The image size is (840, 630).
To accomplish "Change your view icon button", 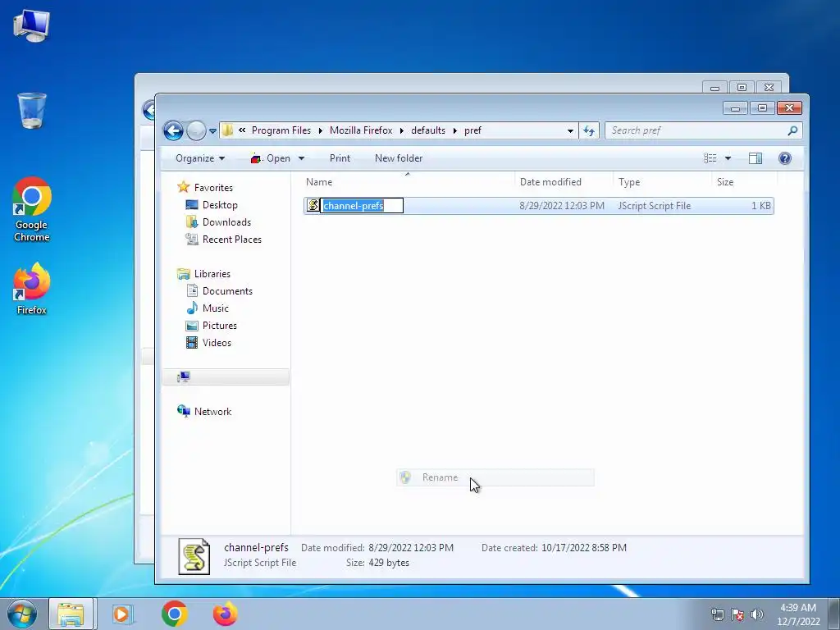I will [710, 158].
